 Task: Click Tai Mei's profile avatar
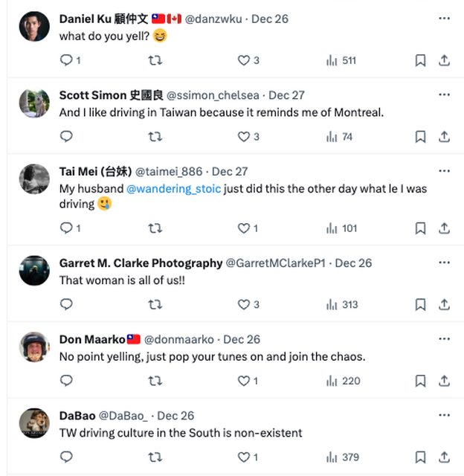(34, 180)
